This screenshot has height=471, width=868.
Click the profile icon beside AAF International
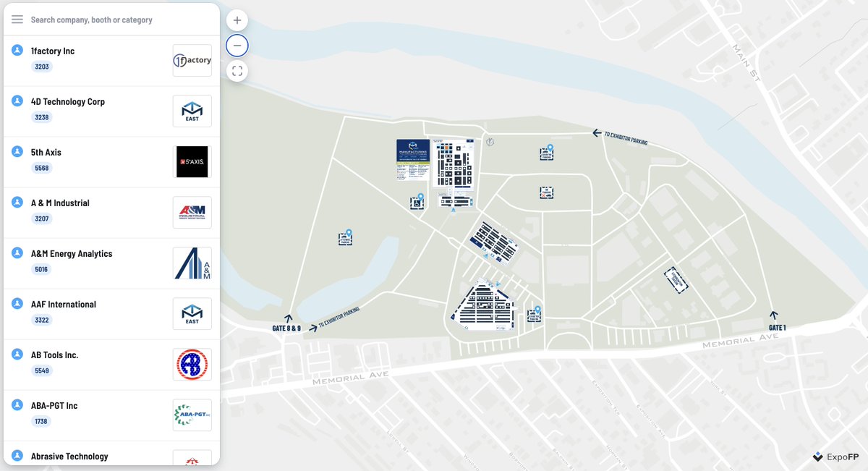click(17, 303)
